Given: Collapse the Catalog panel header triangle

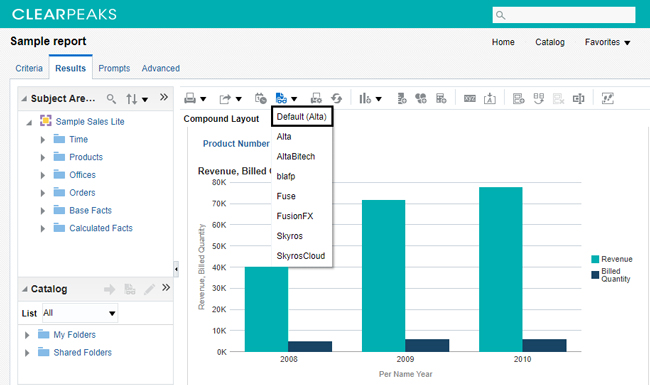Looking at the screenshot, I should coord(25,289).
